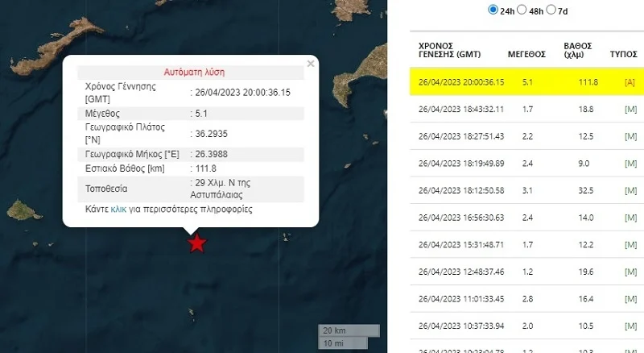Select the highlighted magnitude 5.1 earthquake row
This screenshot has height=353, width=644.
[515, 81]
